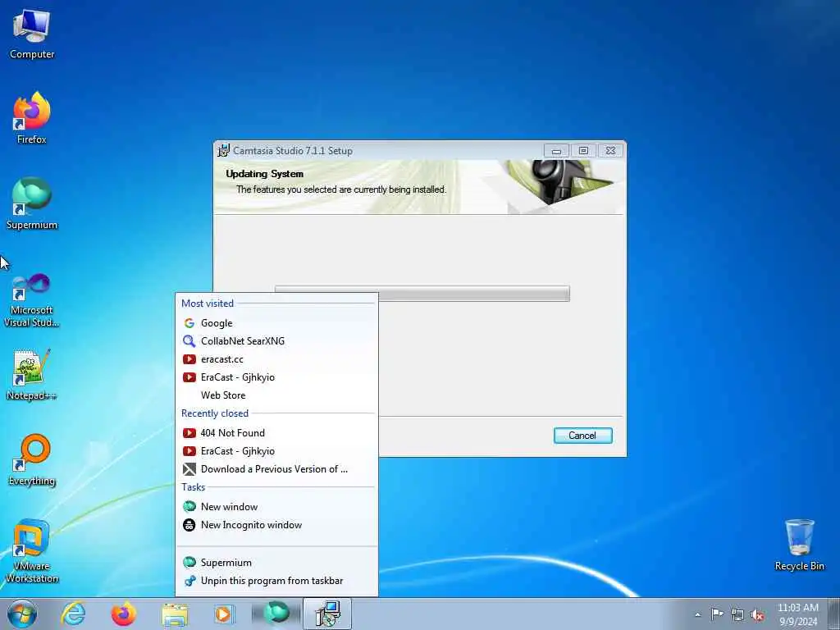The image size is (840, 630).
Task: Launch Firefox from the taskbar
Action: (x=123, y=614)
